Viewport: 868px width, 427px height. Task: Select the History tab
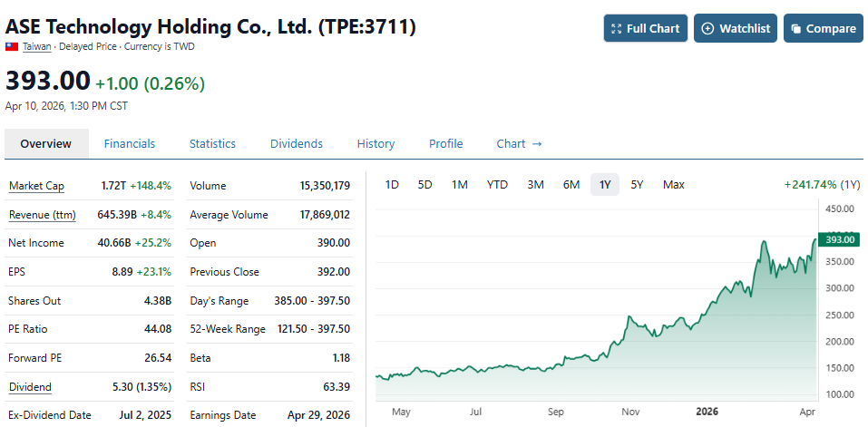click(375, 143)
